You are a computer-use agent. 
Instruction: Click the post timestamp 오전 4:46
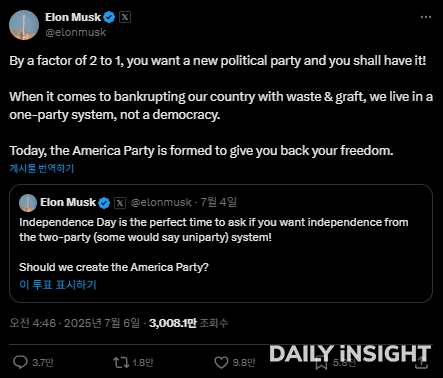[x=33, y=323]
